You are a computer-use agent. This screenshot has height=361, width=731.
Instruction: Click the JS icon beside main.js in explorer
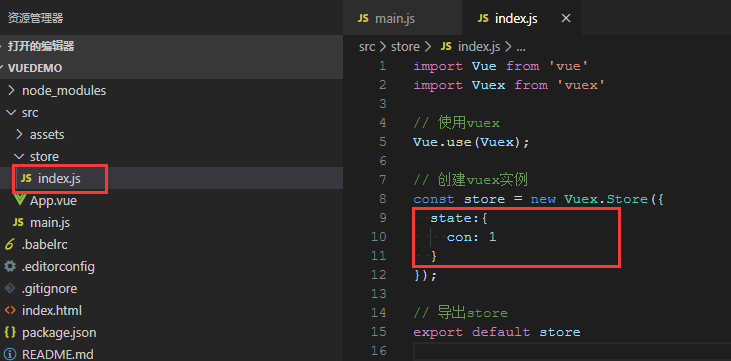(x=19, y=222)
